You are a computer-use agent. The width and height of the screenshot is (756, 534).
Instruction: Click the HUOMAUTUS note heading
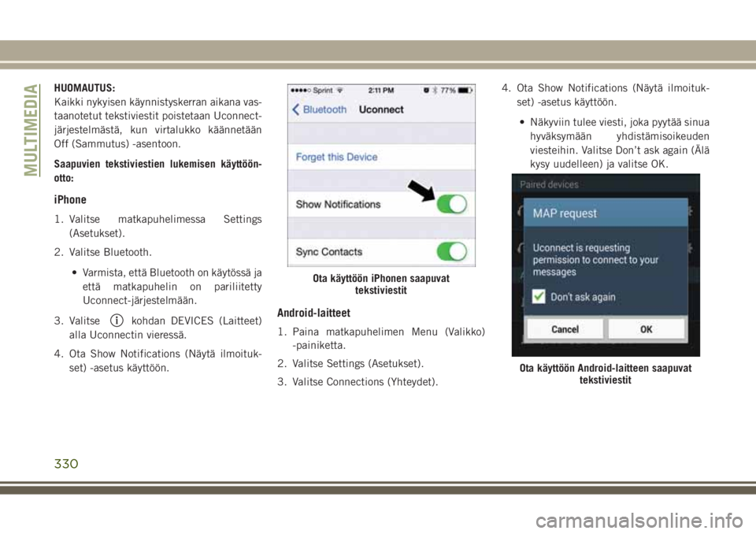click(84, 88)
